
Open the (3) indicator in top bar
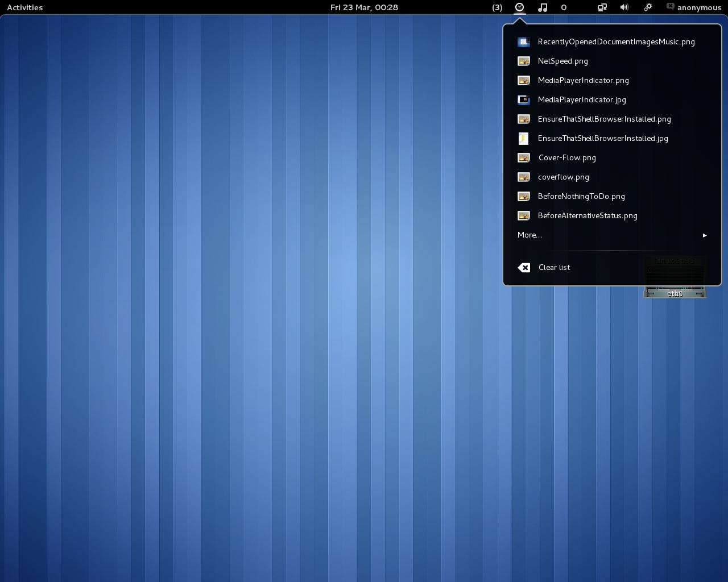pos(497,7)
